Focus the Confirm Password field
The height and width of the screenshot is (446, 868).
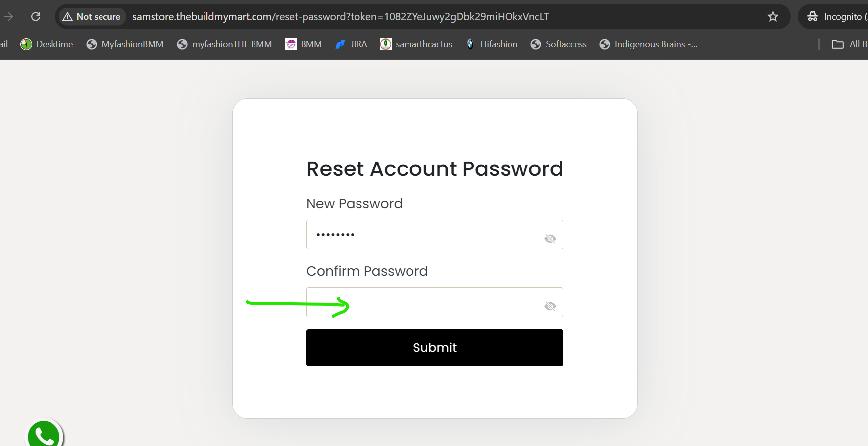(435, 302)
